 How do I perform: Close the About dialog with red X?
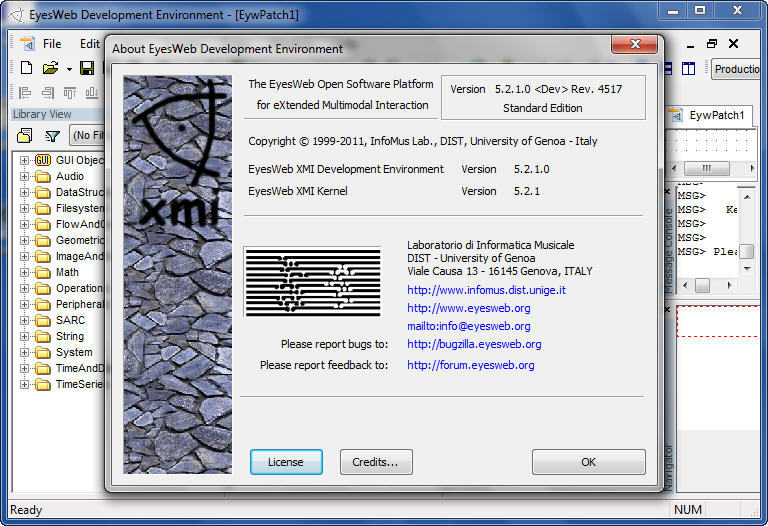coord(635,44)
